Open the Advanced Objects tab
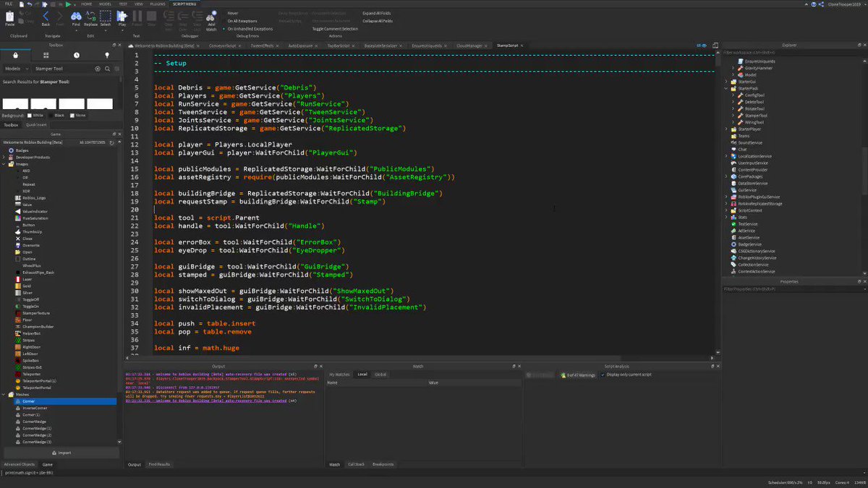The height and width of the screenshot is (488, 868). [x=19, y=464]
